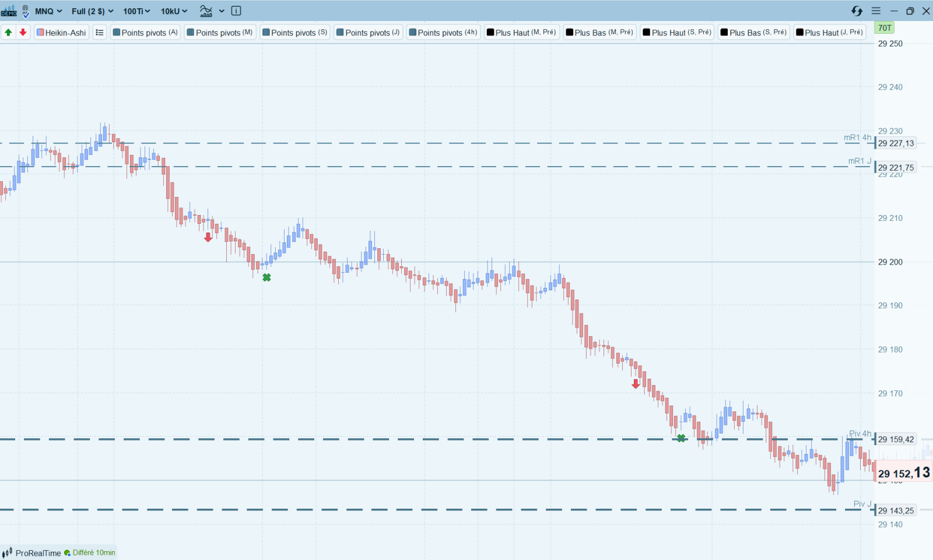Open the 10kU units dropdown
The image size is (933, 560).
pyautogui.click(x=174, y=11)
